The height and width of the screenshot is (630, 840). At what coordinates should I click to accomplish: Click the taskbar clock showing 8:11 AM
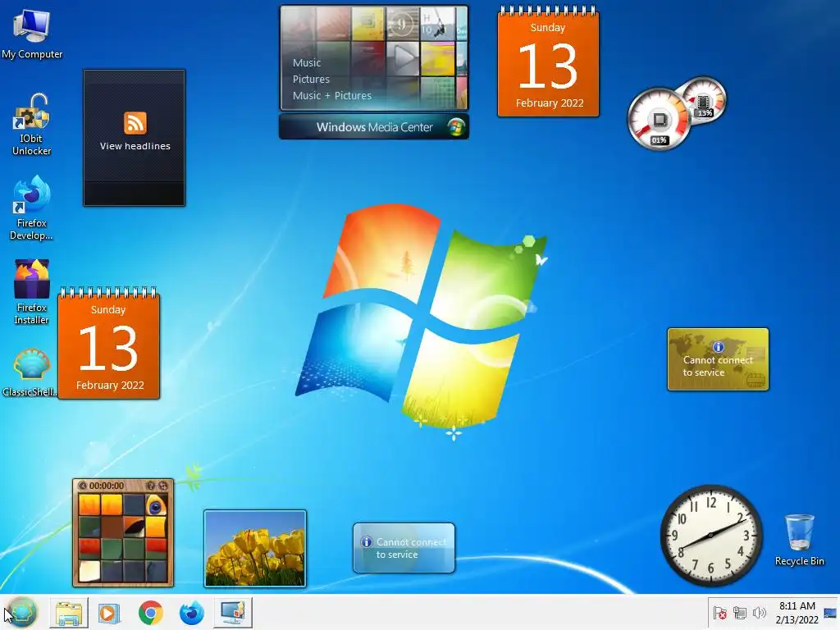797,612
